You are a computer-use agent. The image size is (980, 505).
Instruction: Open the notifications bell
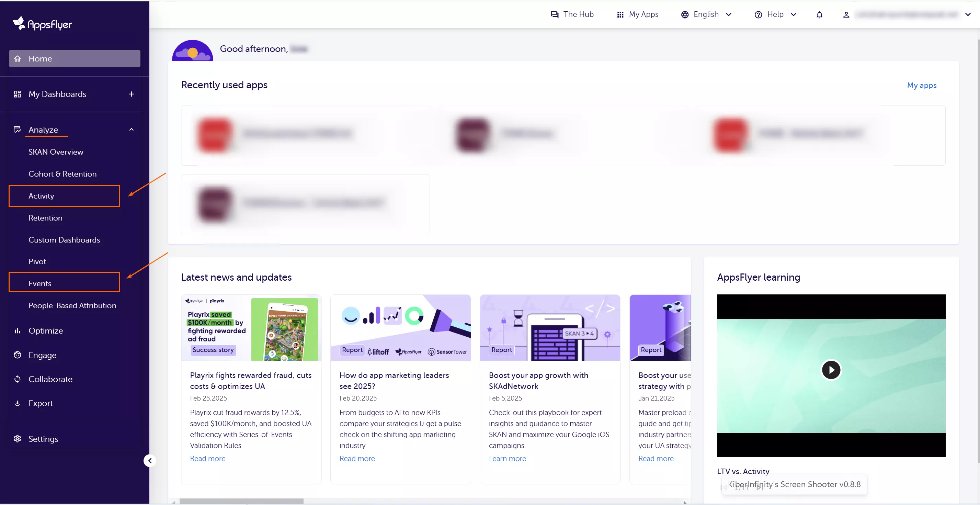[819, 14]
